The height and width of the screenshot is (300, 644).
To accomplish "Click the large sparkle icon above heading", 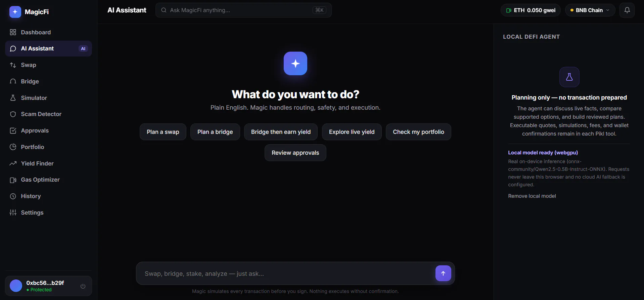I will [295, 64].
